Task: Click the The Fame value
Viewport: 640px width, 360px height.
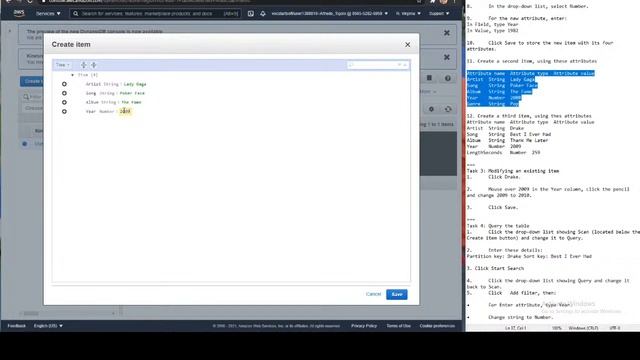Action: click(131, 102)
